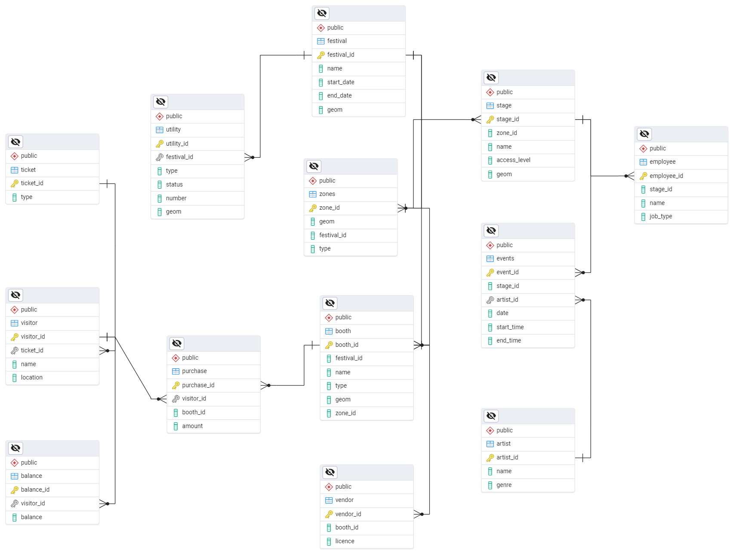The image size is (739, 560).
Task: Click the licence column in vendor table
Action: point(345,542)
